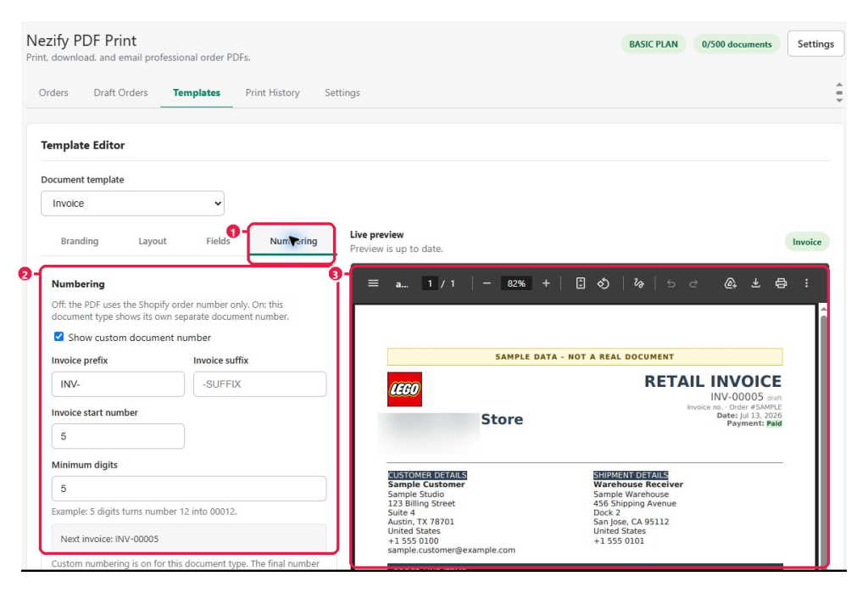Zoom out with the minus icon
This screenshot has height=593, width=868.
[487, 283]
